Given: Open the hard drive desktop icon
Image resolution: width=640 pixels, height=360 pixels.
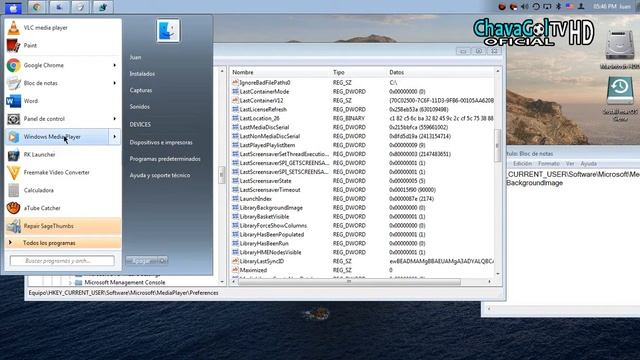Looking at the screenshot, I should (x=620, y=50).
